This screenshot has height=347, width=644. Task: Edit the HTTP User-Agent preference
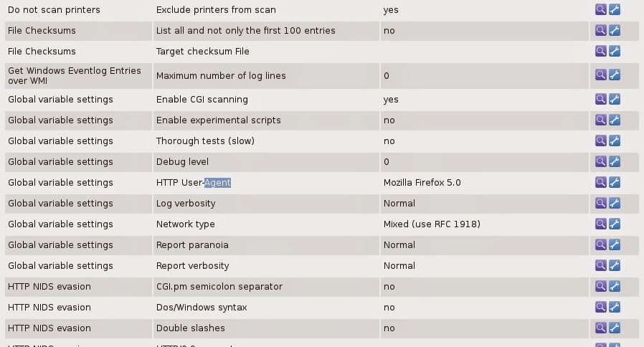[x=615, y=183]
